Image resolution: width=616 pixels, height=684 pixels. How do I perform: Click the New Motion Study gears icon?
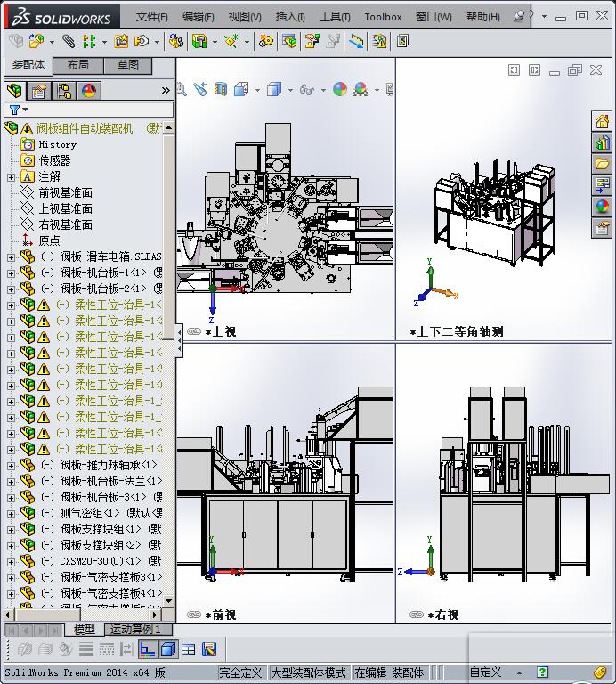tap(266, 42)
